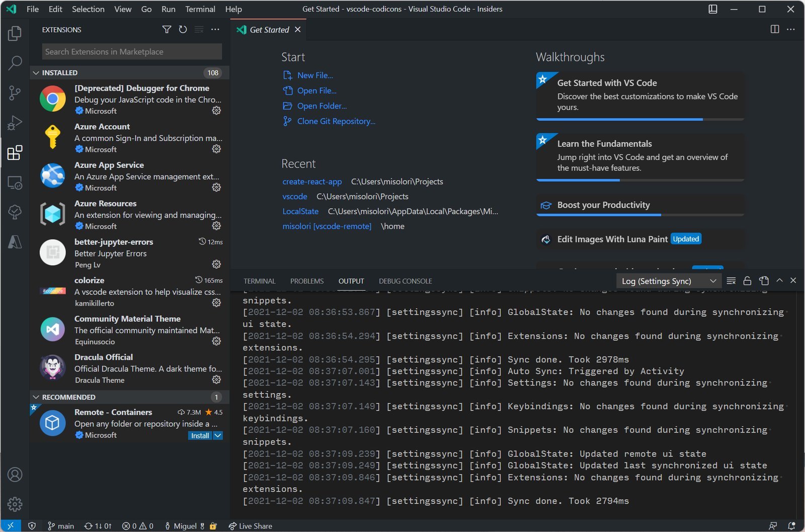This screenshot has width=805, height=532.
Task: Open the Remote Explorer icon in the activity bar
Action: click(15, 183)
